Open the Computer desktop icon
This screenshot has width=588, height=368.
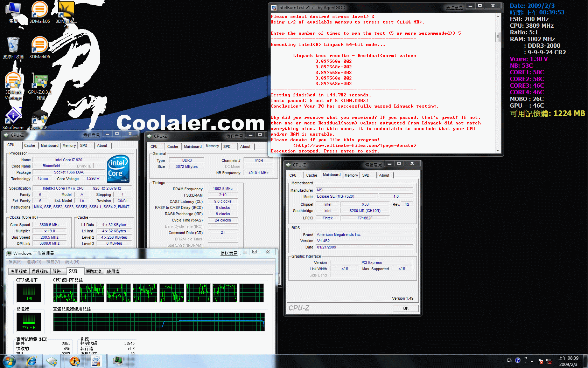[x=13, y=13]
